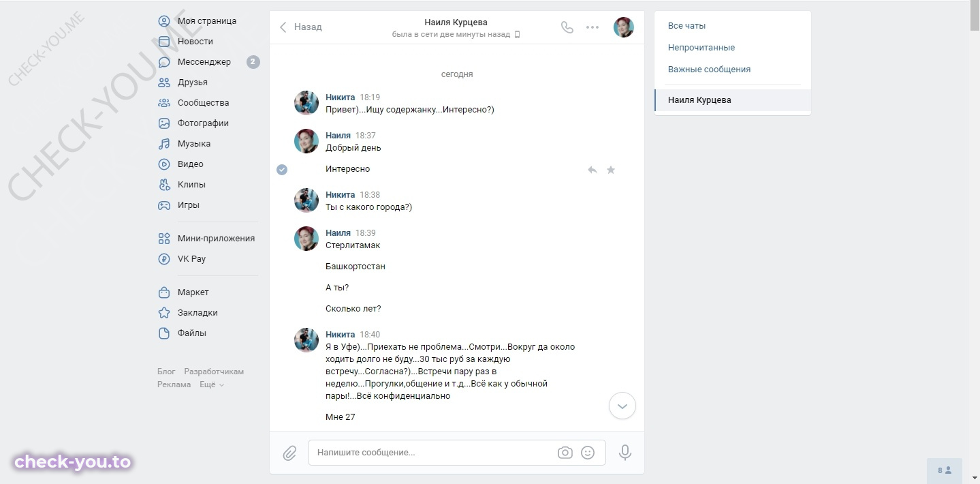This screenshot has height=484, width=980.
Task: Click the Сколько лет? message
Action: pos(353,309)
